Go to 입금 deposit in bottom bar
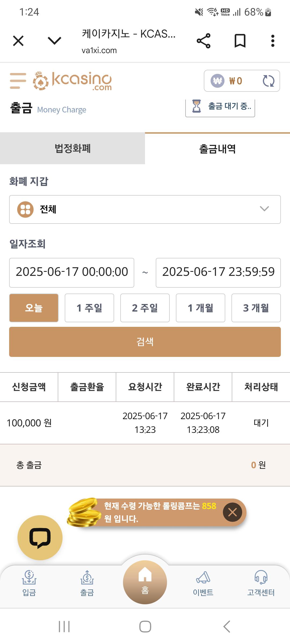290x644 pixels. pos(29,583)
